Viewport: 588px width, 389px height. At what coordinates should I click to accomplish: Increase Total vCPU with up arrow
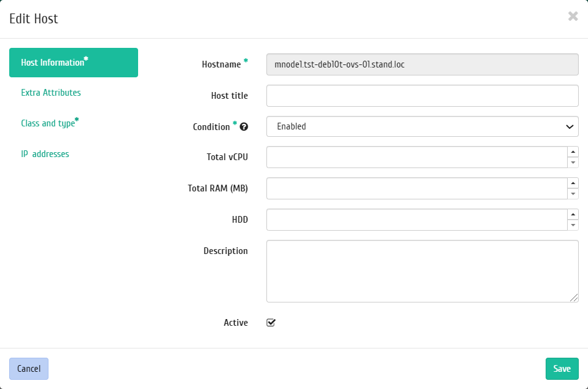(x=573, y=152)
